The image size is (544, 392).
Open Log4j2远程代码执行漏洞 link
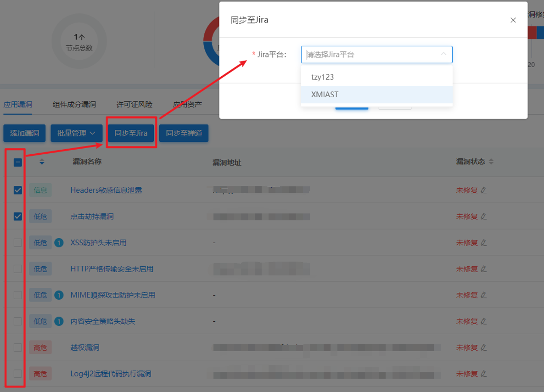click(x=111, y=374)
